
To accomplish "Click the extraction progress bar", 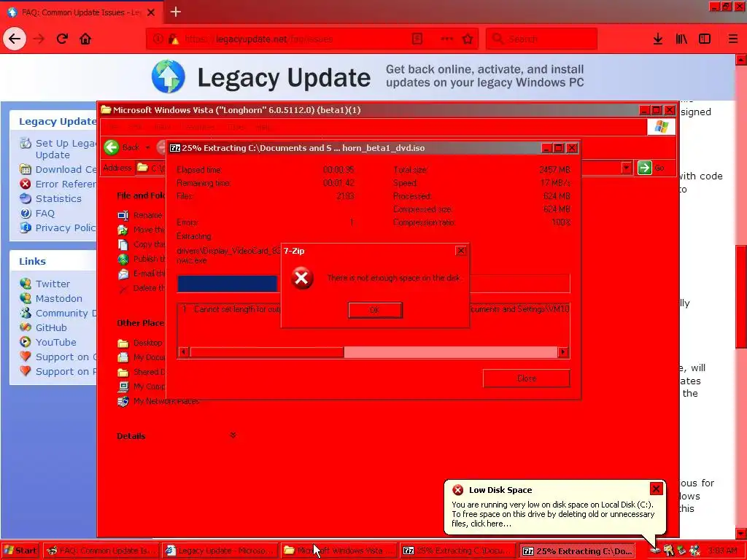I will coord(373,284).
